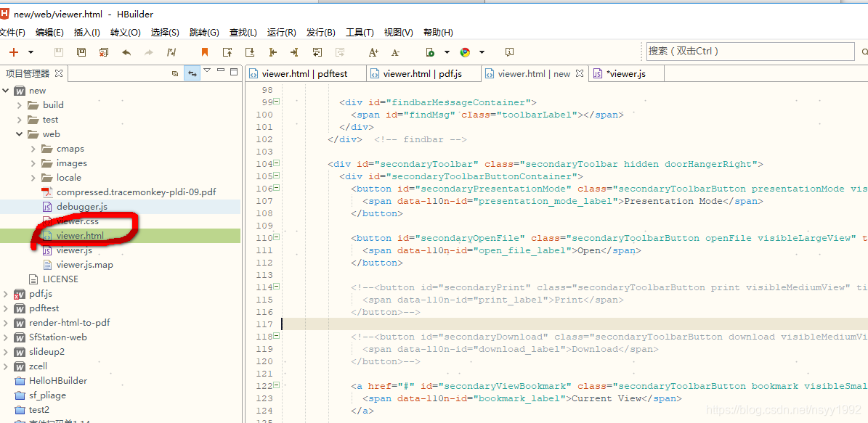Select compressed.tracemonkey-pldi-09.pdf file
The image size is (868, 423).
136,192
